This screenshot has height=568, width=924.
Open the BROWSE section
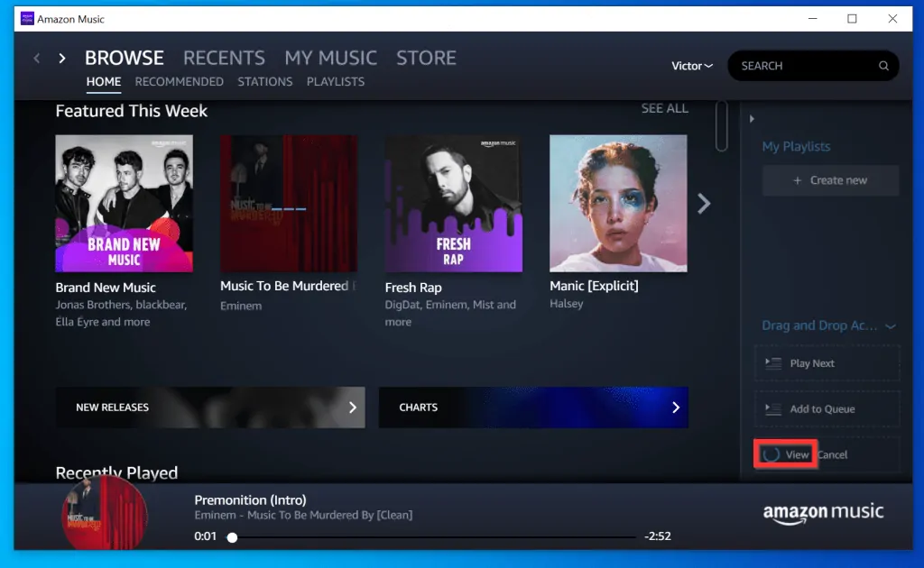[x=125, y=58]
